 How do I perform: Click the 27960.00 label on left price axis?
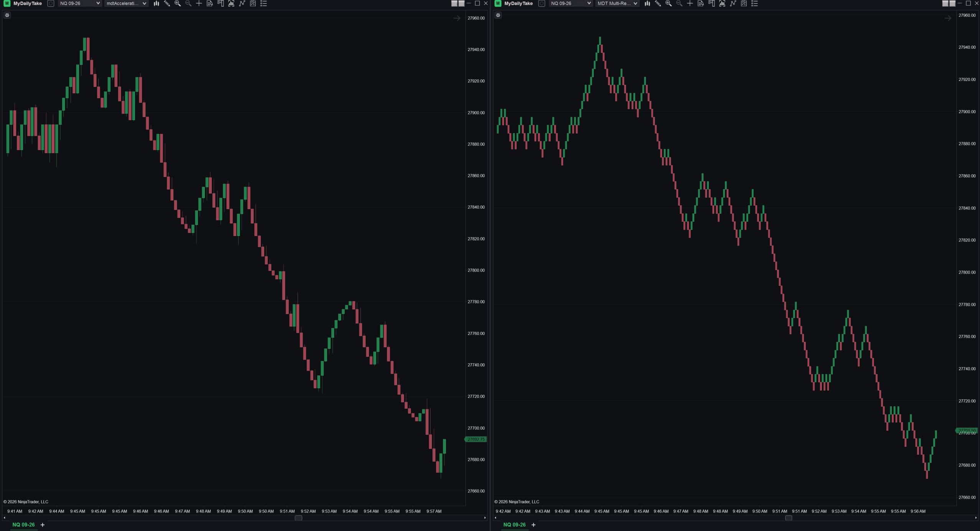pos(476,18)
